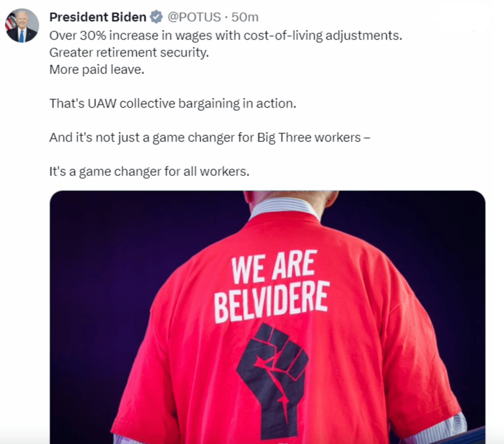
Task: Click the striped shirt collar in photo
Action: click(285, 208)
